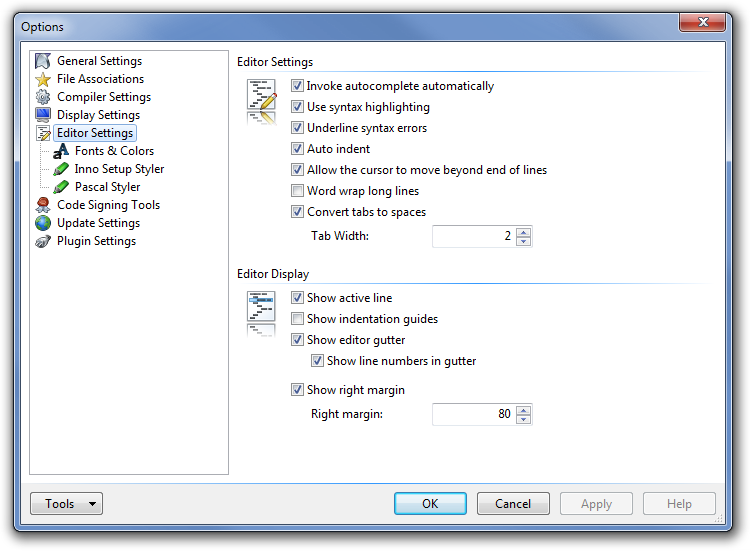751x551 pixels.
Task: Click the Plugin Settings icon
Action: (x=43, y=241)
